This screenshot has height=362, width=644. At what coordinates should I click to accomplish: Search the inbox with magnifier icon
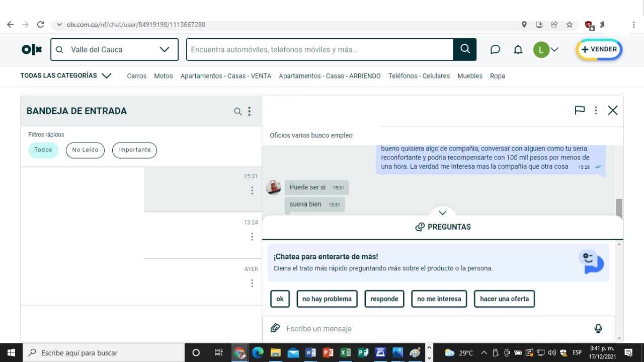point(237,111)
